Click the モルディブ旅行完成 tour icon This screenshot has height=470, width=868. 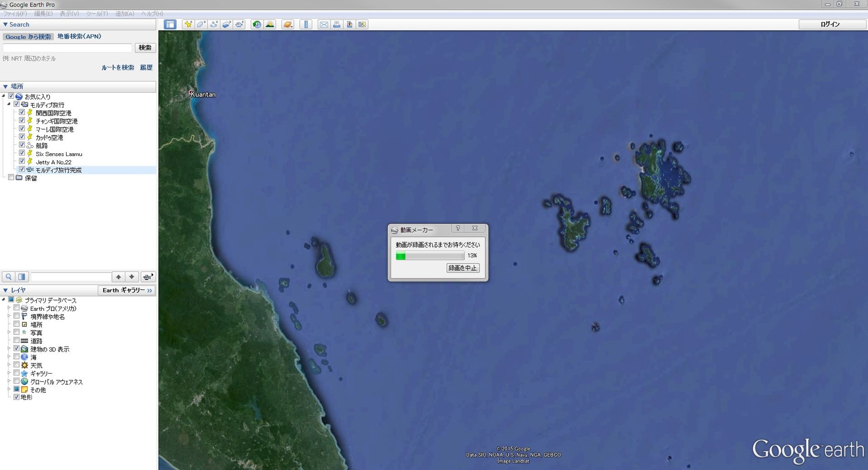[x=30, y=170]
